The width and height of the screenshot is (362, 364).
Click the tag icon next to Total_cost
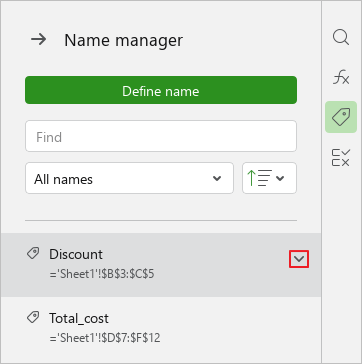click(33, 317)
